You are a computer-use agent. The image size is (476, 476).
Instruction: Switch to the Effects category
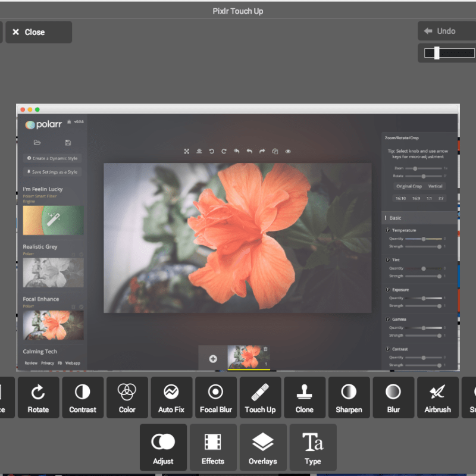213,447
